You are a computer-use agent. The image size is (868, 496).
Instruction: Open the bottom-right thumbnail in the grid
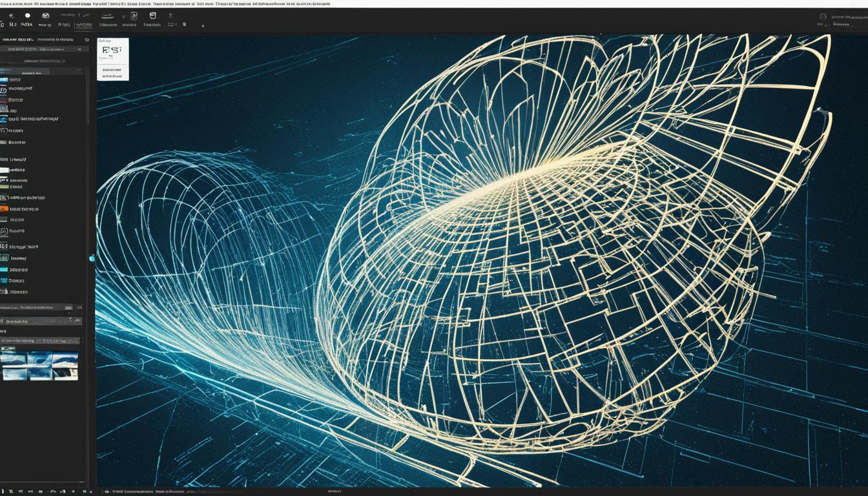click(x=65, y=373)
